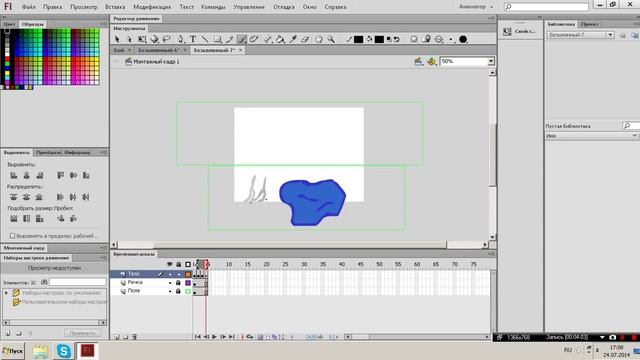Open the Модификация menu
Image resolution: width=640 pixels, height=360 pixels.
pyautogui.click(x=152, y=7)
